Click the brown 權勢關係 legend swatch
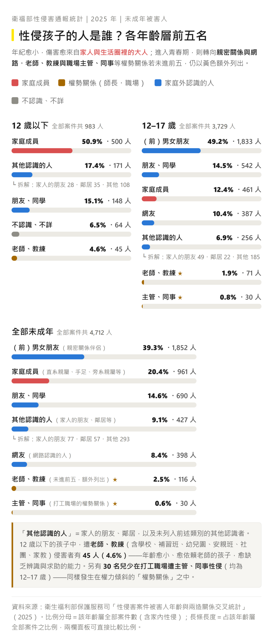This screenshot has height=644, width=273. [62, 83]
